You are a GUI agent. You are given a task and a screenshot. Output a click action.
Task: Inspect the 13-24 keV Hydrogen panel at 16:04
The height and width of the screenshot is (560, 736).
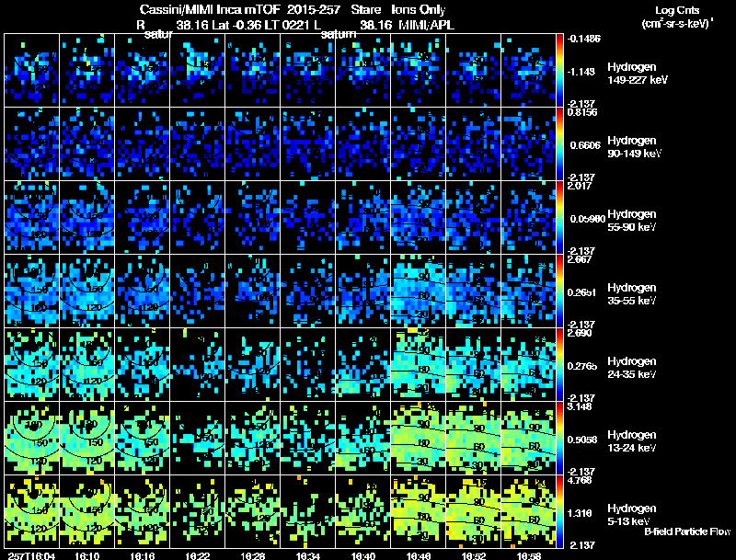click(x=32, y=439)
